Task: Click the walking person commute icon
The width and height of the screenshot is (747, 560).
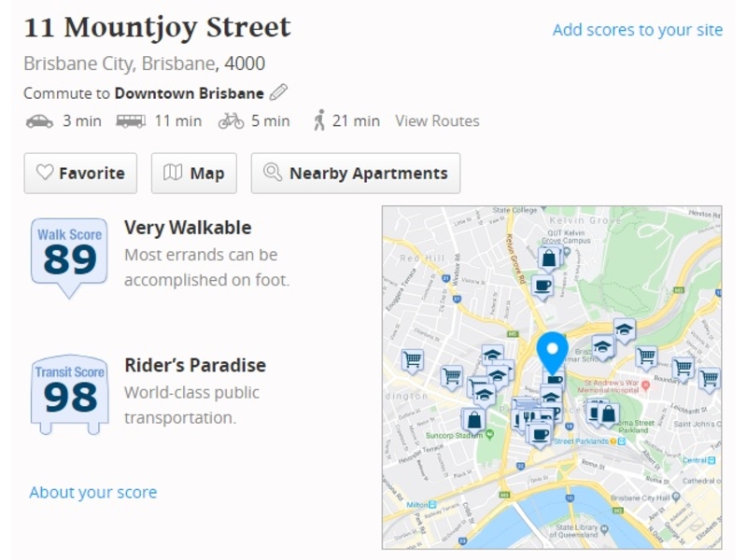Action: [319, 120]
